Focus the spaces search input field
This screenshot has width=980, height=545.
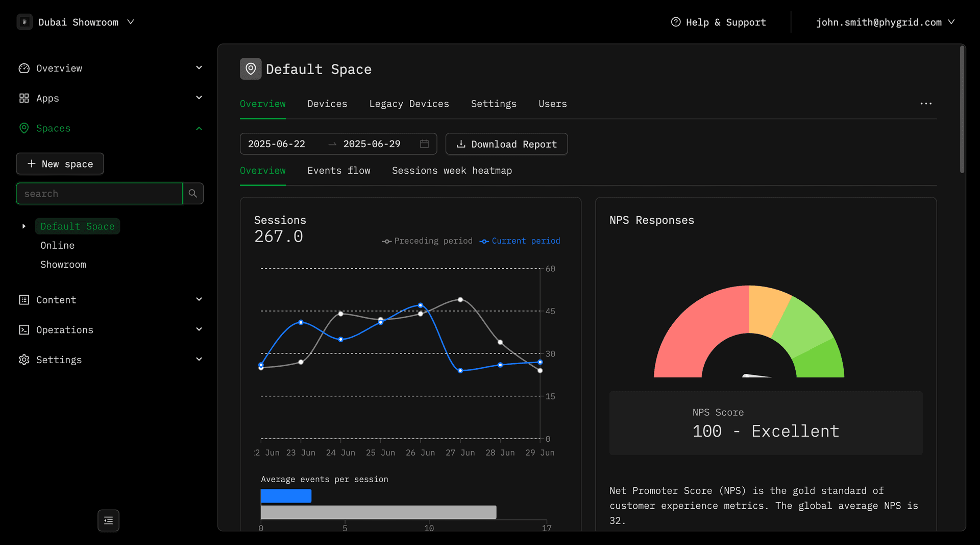(x=99, y=194)
